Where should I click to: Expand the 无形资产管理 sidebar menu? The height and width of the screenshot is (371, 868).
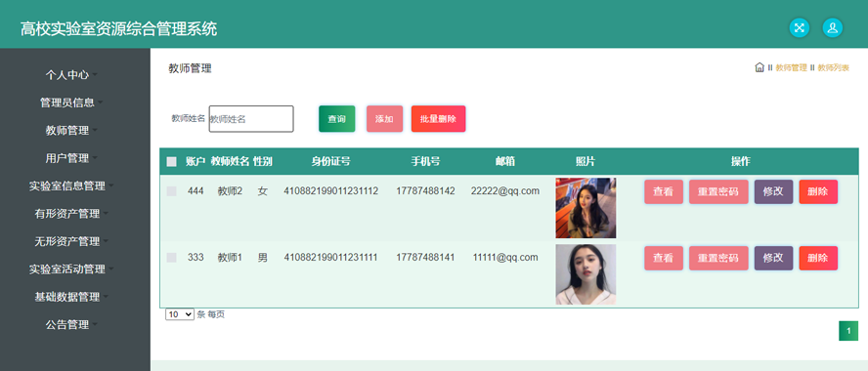point(71,241)
